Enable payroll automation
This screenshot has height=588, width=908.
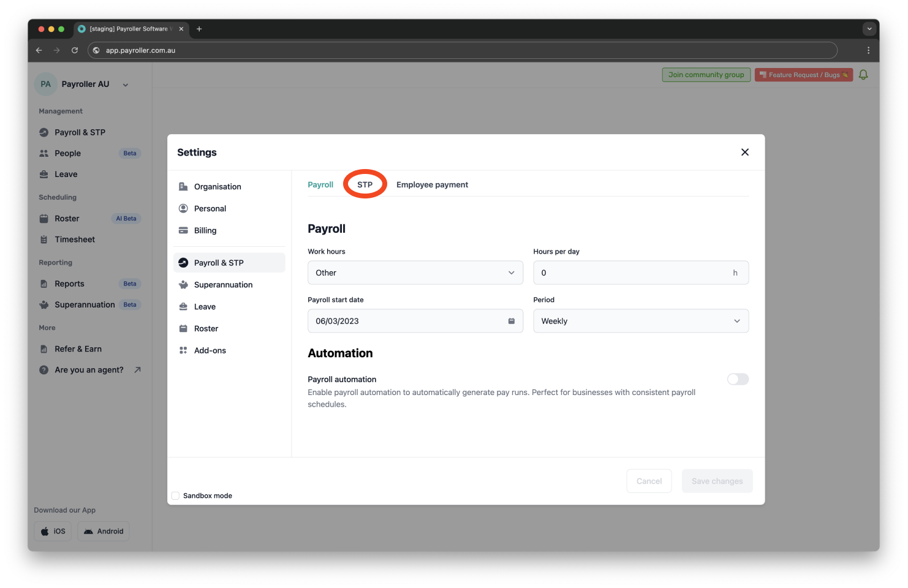pyautogui.click(x=737, y=379)
